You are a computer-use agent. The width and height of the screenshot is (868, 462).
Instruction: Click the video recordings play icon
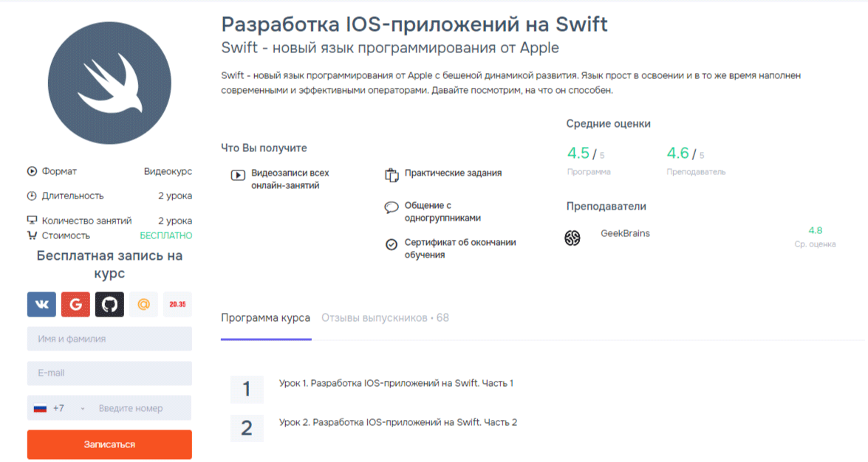point(238,176)
